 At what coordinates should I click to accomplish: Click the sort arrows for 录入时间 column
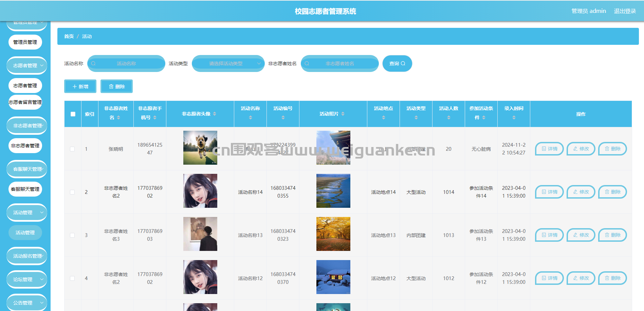coord(514,117)
